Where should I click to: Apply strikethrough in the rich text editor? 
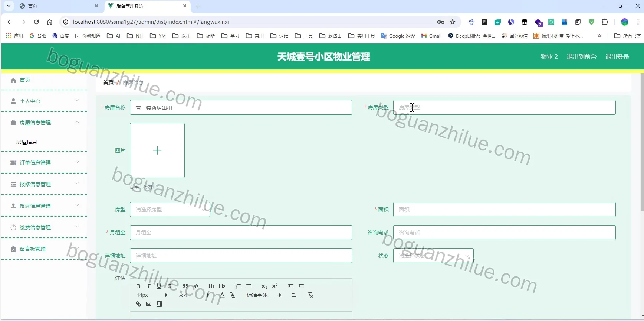[x=170, y=286]
